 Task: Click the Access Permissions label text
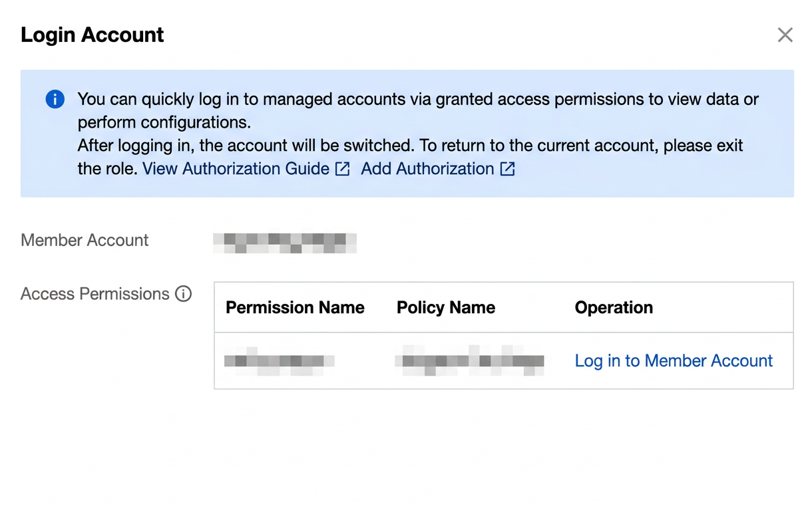pyautogui.click(x=95, y=294)
